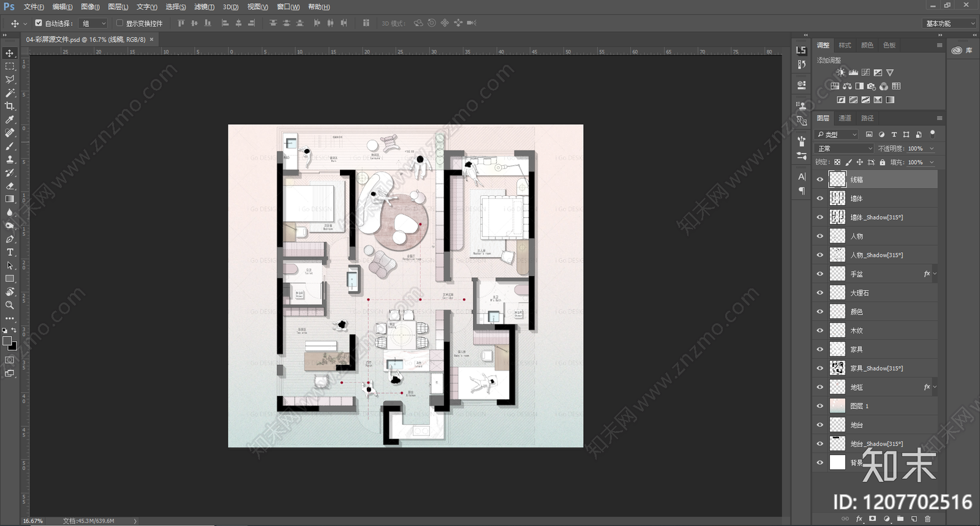Hide the 木纹 layer

click(x=820, y=331)
